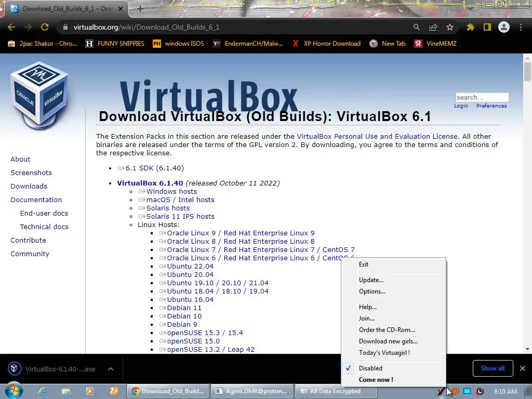532x399 pixels.
Task: Click the Preferences link
Action: click(491, 106)
